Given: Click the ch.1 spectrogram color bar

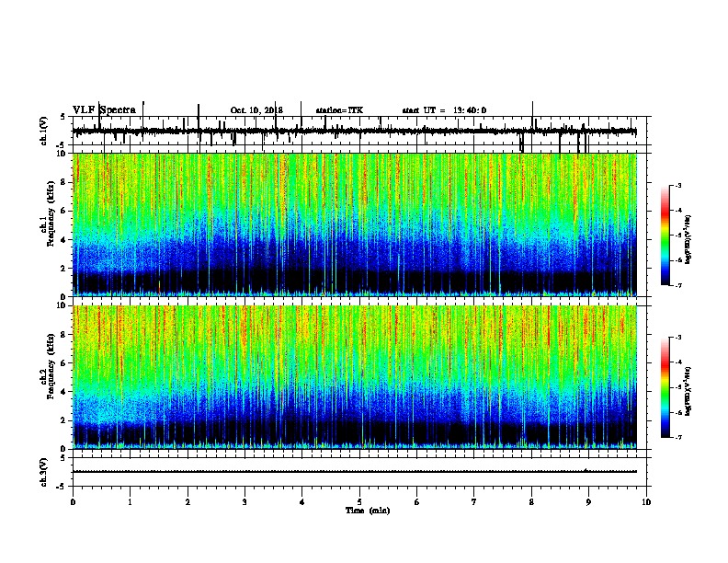Looking at the screenshot, I should pyautogui.click(x=665, y=236).
